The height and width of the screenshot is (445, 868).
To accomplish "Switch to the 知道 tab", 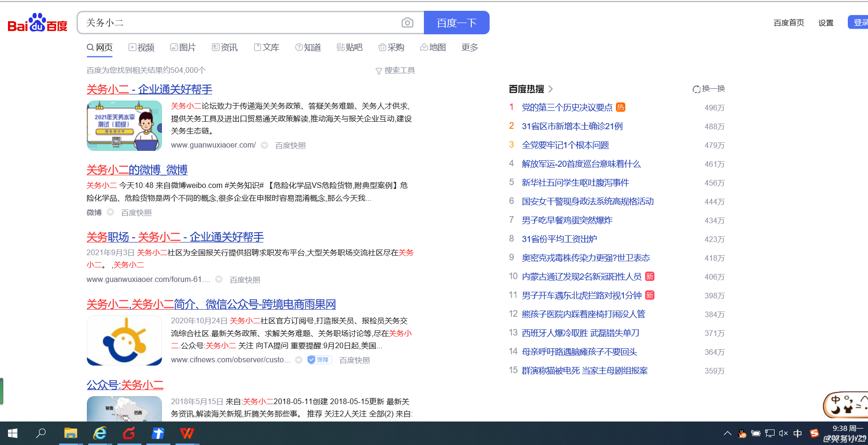I will pyautogui.click(x=308, y=47).
